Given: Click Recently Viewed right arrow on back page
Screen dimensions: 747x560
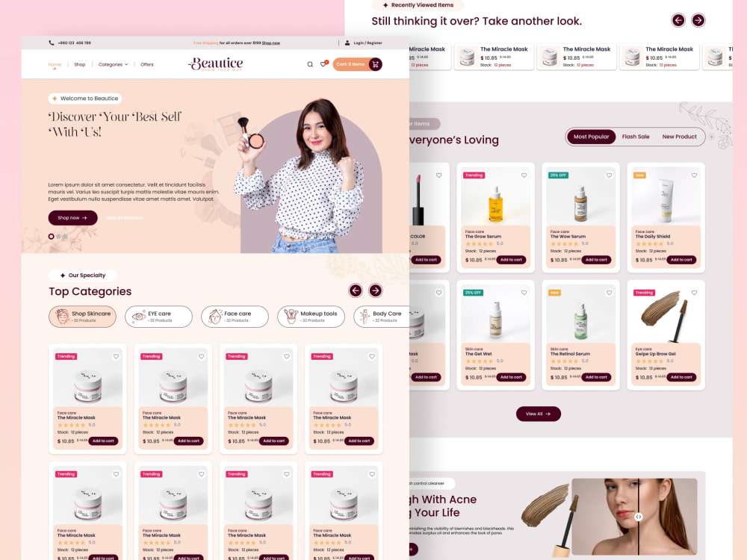Looking at the screenshot, I should [x=698, y=20].
